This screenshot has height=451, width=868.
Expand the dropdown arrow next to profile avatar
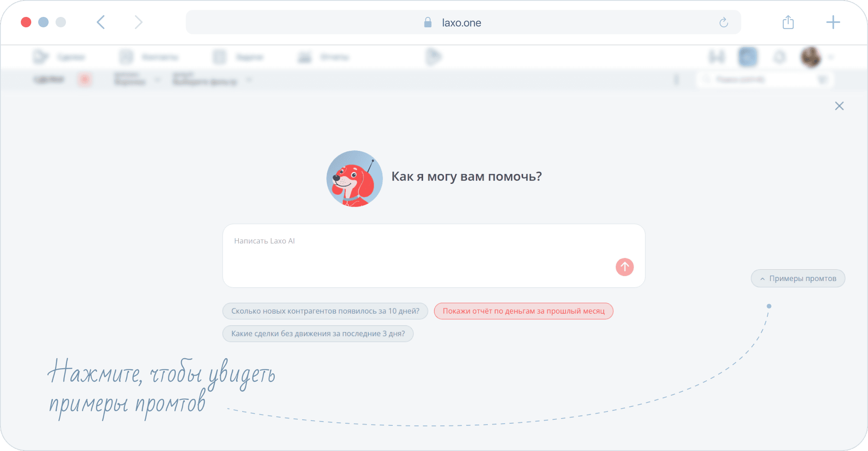click(831, 57)
